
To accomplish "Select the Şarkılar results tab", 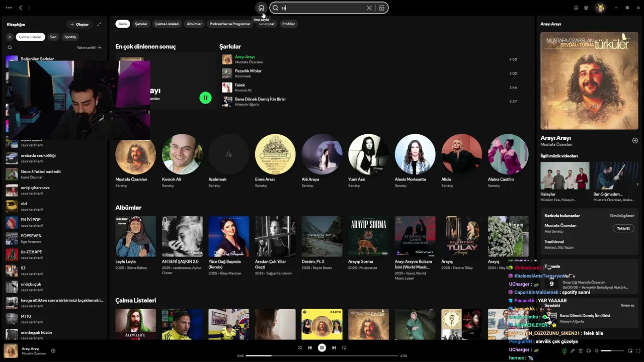I will [141, 24].
